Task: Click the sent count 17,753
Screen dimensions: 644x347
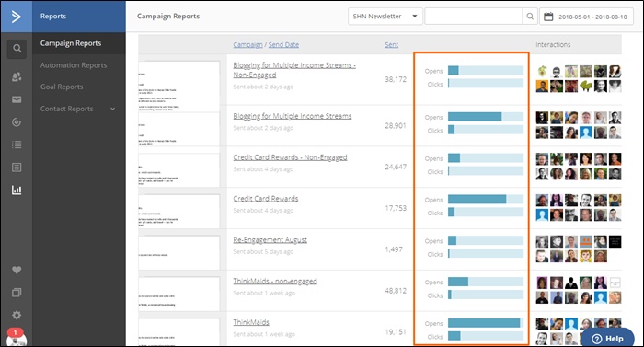Action: tap(396, 208)
